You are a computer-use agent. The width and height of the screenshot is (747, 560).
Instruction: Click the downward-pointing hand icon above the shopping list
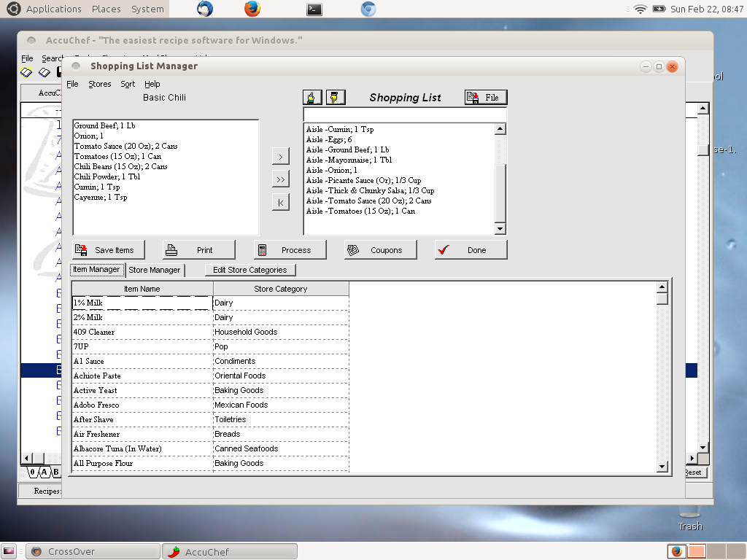click(335, 96)
